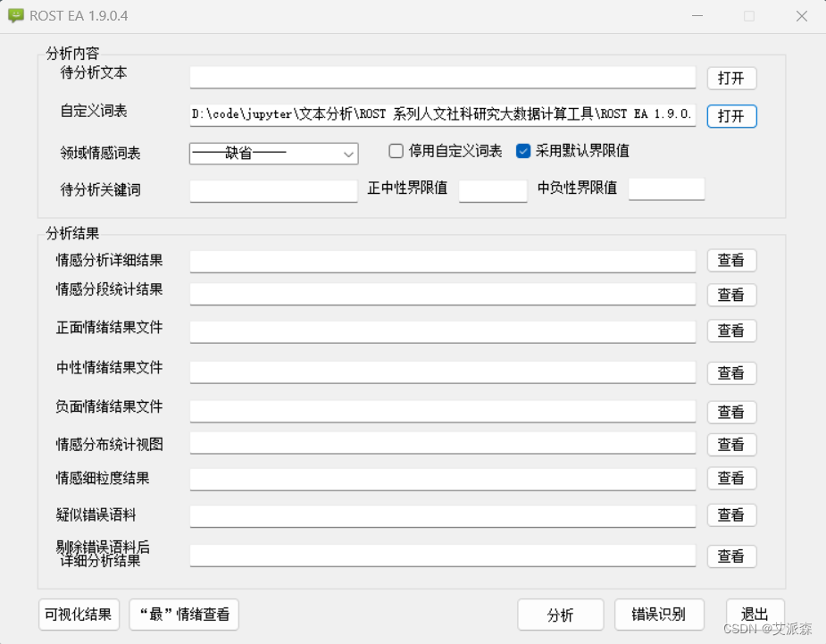Image resolution: width=826 pixels, height=644 pixels.
Task: Start analysis with 分析 button
Action: click(561, 615)
